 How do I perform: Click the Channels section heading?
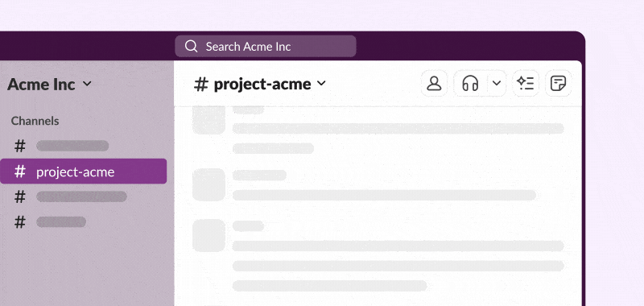tap(35, 121)
